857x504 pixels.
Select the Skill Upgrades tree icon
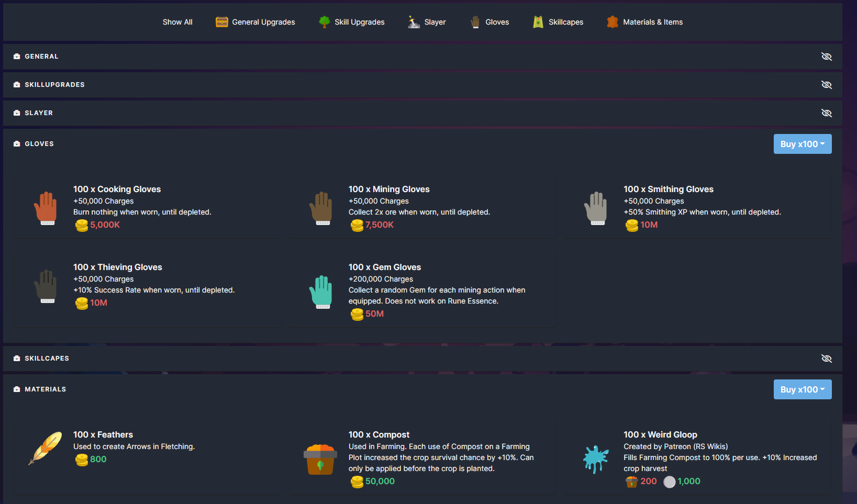point(324,21)
